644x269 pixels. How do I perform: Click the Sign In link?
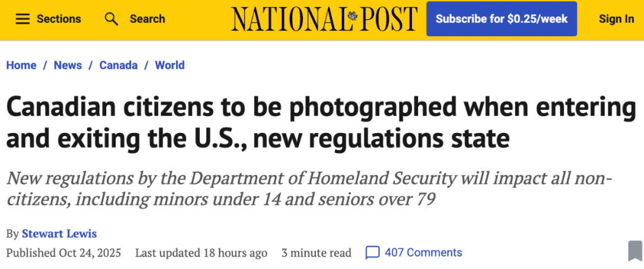tap(616, 19)
